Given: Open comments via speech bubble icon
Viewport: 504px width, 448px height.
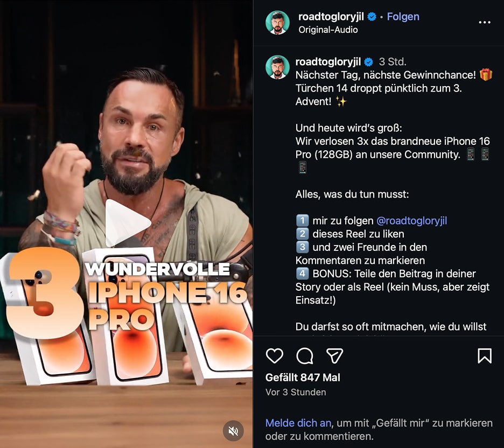Looking at the screenshot, I should pos(304,356).
